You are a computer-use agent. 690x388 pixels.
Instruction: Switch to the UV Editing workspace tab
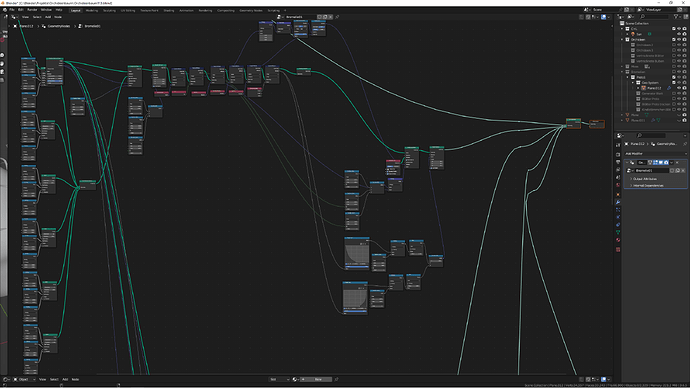point(128,10)
